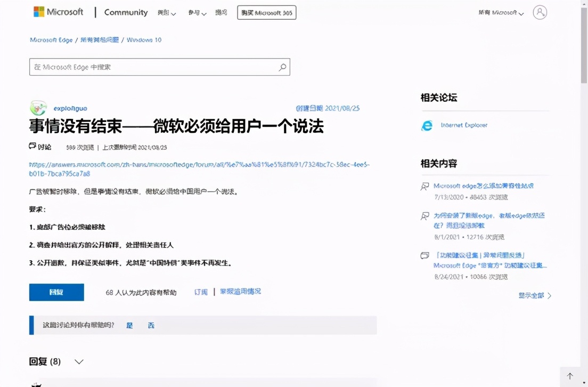The image size is (588, 387).
Task: Click 是 to mark the discussion helpful
Action: [x=129, y=325]
